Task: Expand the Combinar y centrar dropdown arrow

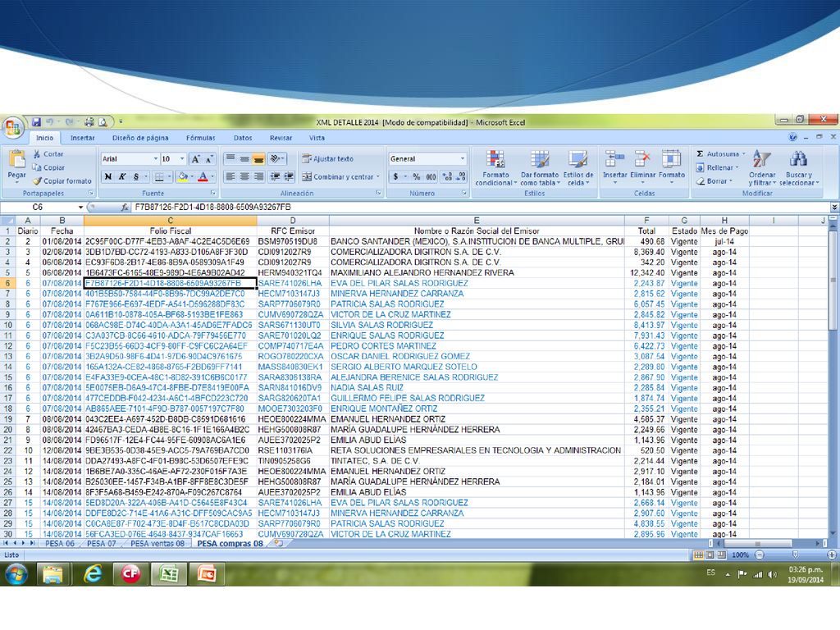Action: tap(377, 177)
